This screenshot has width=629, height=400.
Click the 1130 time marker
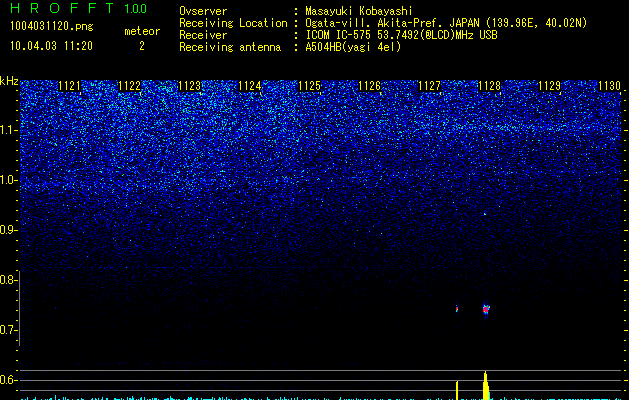point(609,86)
